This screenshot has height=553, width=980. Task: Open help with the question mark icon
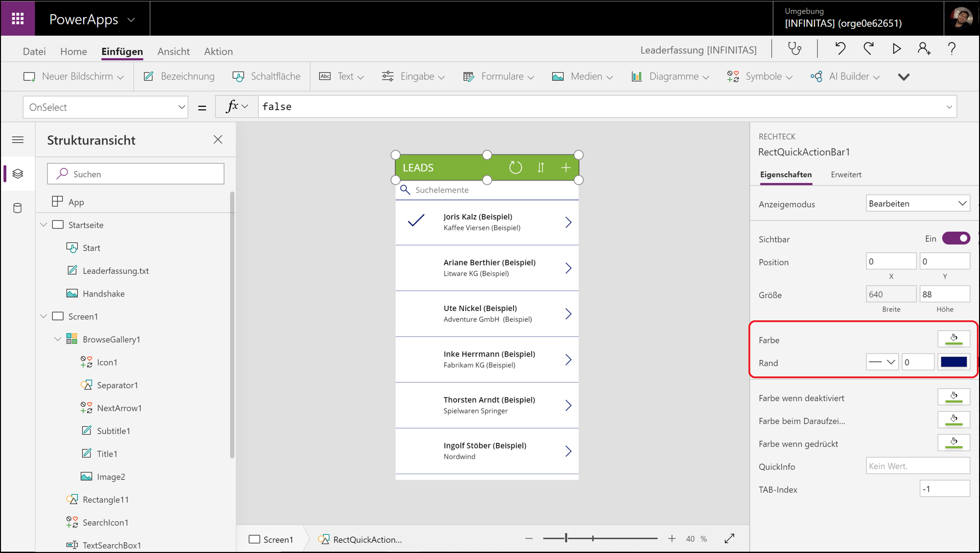(x=952, y=48)
